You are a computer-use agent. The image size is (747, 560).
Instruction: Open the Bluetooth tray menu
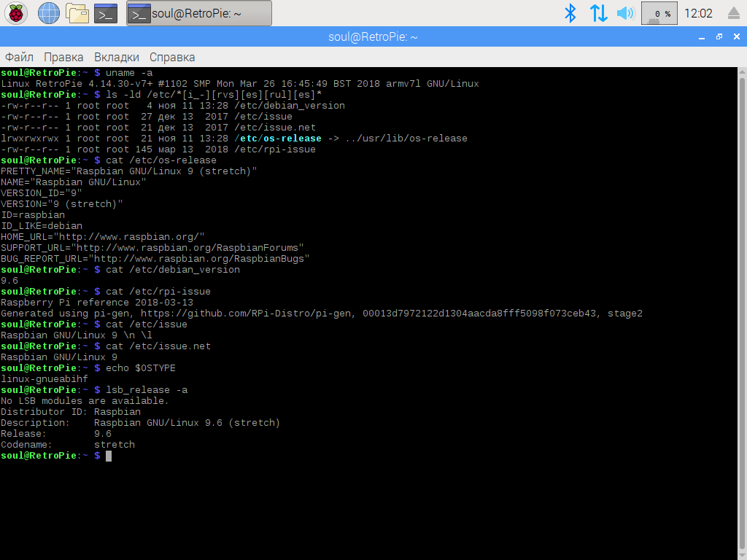[570, 13]
